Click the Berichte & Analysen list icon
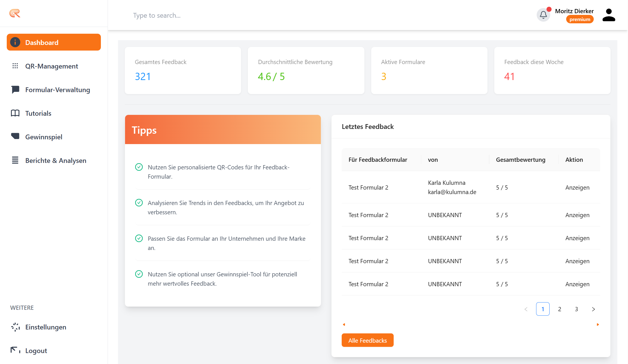 coord(15,160)
